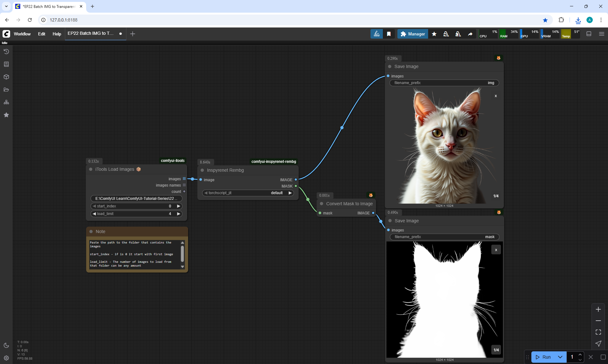
Task: Open the Edit menu
Action: point(41,34)
